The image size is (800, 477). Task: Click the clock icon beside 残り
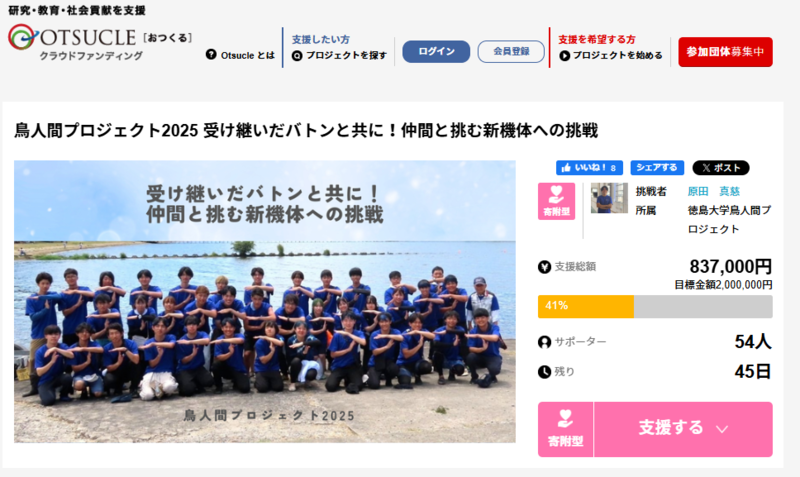(x=544, y=372)
